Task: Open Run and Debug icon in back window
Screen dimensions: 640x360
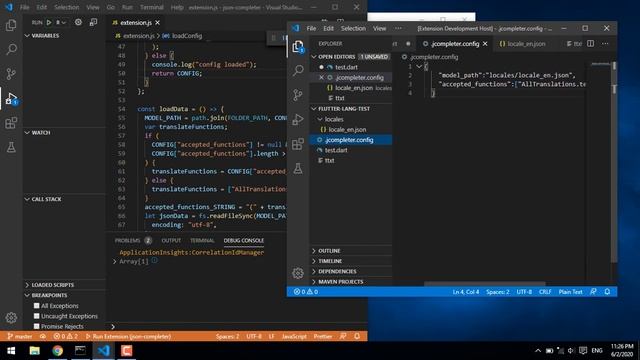Action: pyautogui.click(x=11, y=98)
